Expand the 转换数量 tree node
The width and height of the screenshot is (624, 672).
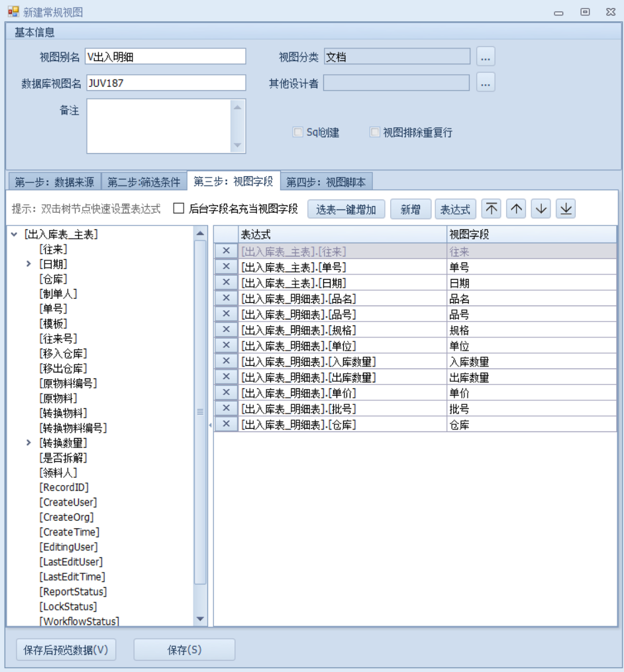(x=28, y=443)
